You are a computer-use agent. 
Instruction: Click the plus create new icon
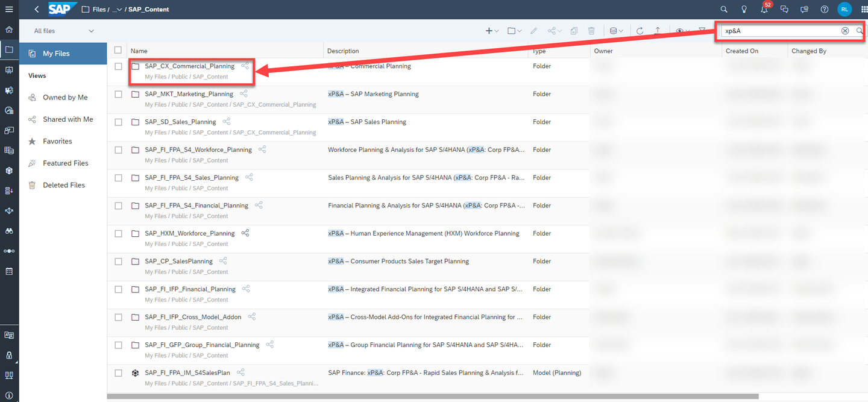[489, 31]
